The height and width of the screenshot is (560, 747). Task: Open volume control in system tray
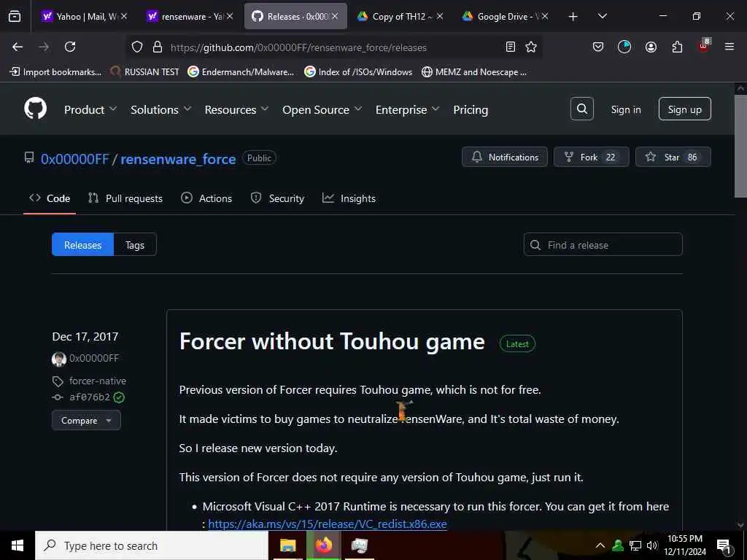point(652,545)
